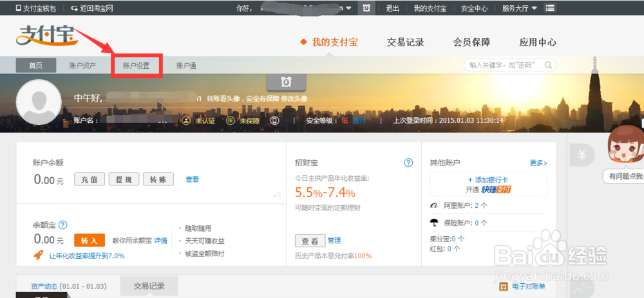Open 我的支付宝 in top bar

[430, 8]
